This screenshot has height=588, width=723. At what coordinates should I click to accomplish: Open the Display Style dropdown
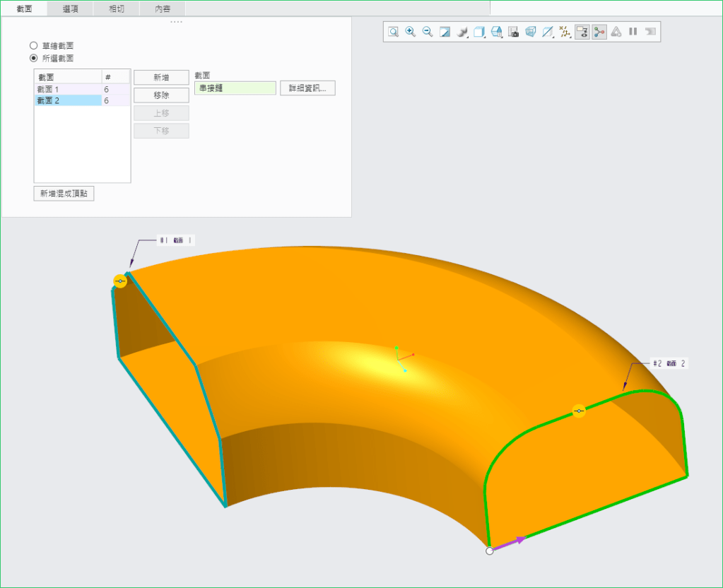(x=463, y=32)
